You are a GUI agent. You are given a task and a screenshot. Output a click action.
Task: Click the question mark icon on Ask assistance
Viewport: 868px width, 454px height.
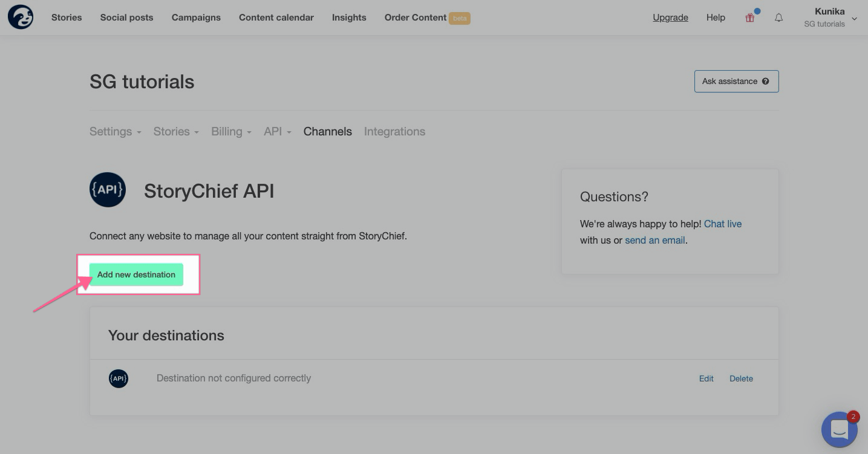[x=766, y=81]
